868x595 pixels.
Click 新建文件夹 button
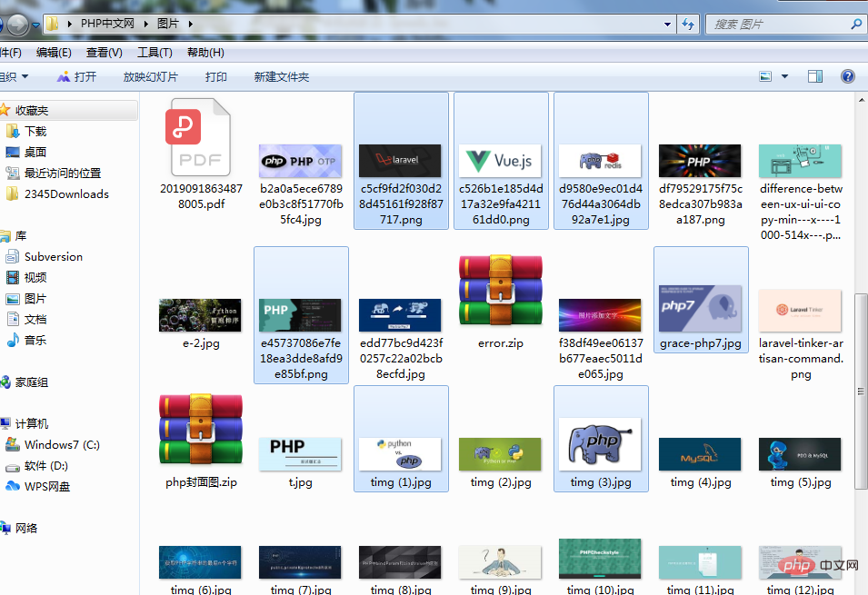coord(281,77)
